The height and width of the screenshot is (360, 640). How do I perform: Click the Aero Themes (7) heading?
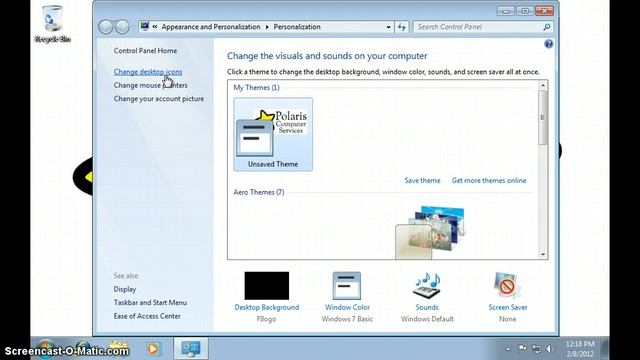[x=259, y=192]
